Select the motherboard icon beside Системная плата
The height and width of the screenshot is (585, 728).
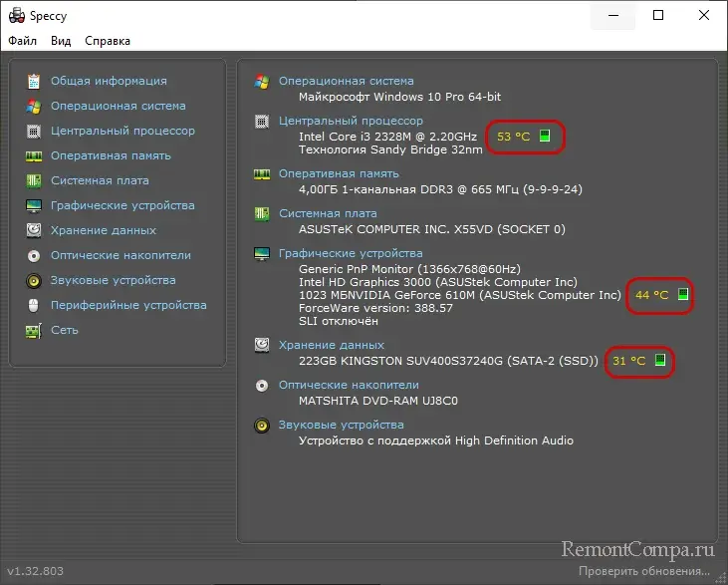click(x=34, y=180)
